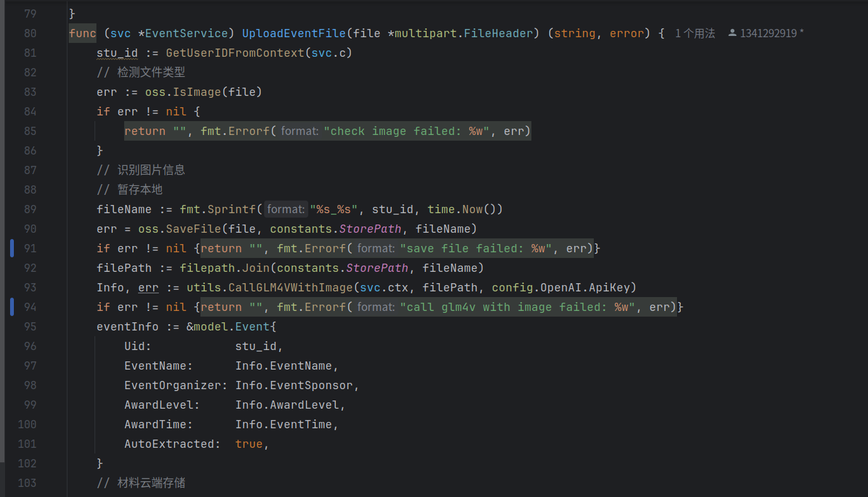Click the Sprintf call on line 89
868x497 pixels.
click(232, 209)
